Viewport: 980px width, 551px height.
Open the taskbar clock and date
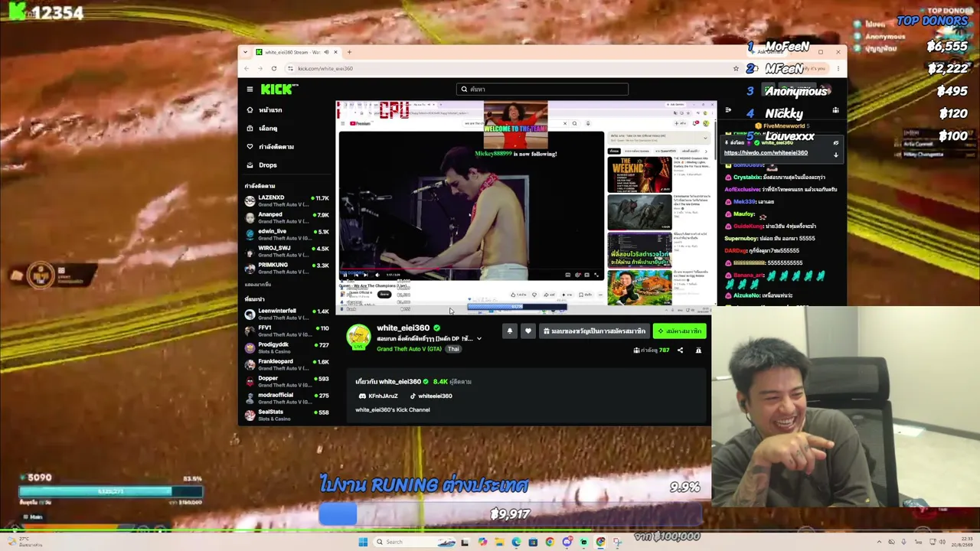[x=961, y=542]
